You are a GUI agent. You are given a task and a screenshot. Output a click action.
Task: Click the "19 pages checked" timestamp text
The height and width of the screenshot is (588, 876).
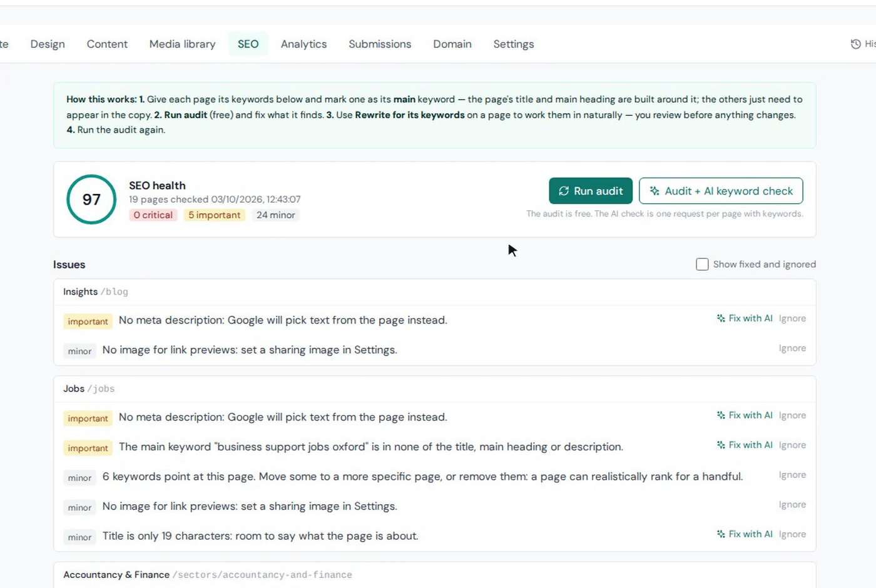click(x=215, y=200)
